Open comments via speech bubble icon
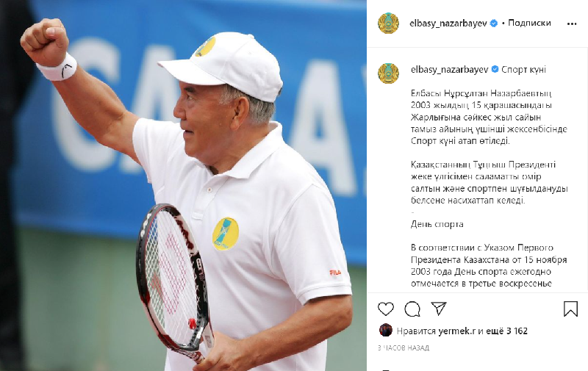This screenshot has width=588, height=371. point(412,309)
